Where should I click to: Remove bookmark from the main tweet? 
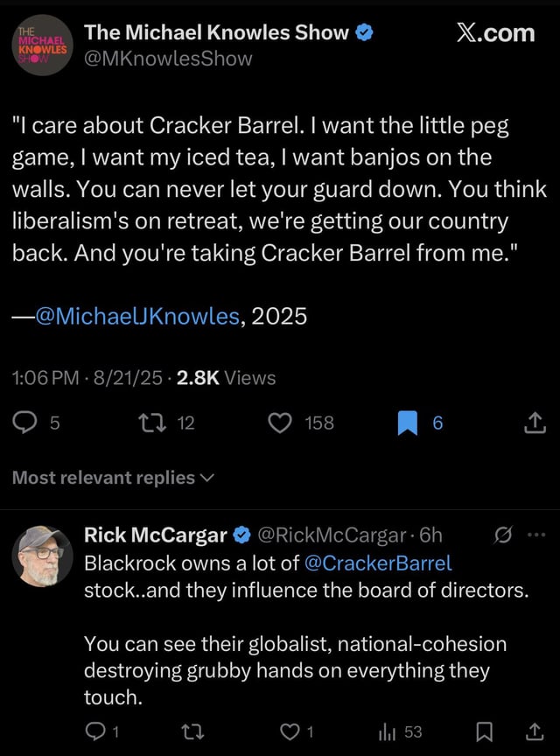pyautogui.click(x=408, y=423)
